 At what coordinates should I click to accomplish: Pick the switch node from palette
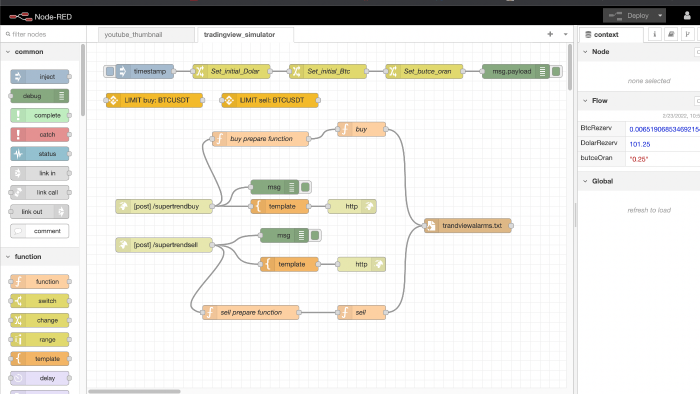[x=40, y=301]
